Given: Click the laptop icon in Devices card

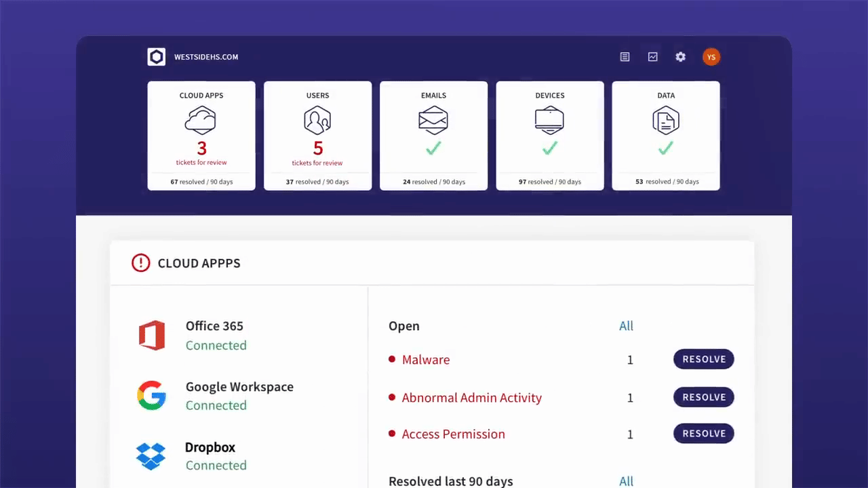Looking at the screenshot, I should (549, 121).
